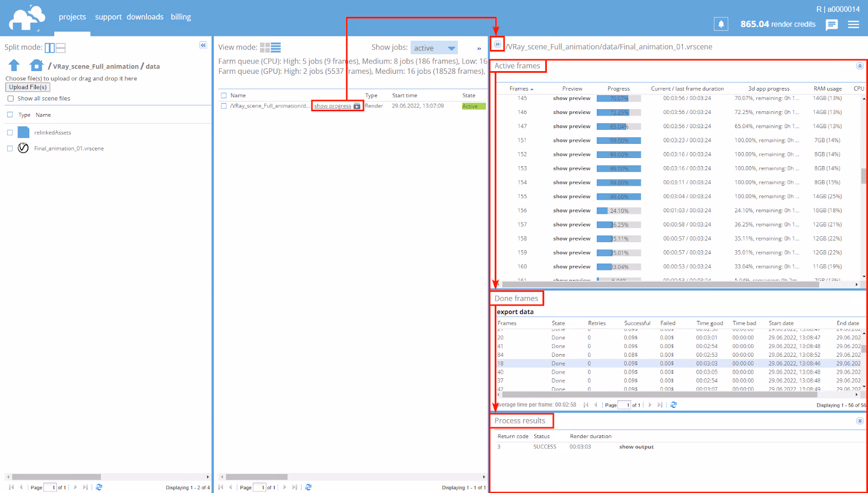This screenshot has width=868, height=493.
Task: Switch to list view mode icon
Action: click(x=276, y=47)
